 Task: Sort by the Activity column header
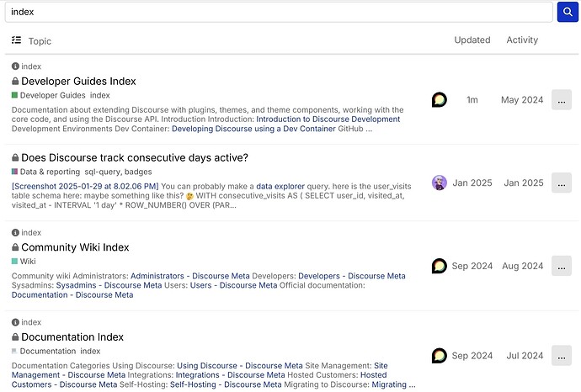pyautogui.click(x=522, y=40)
